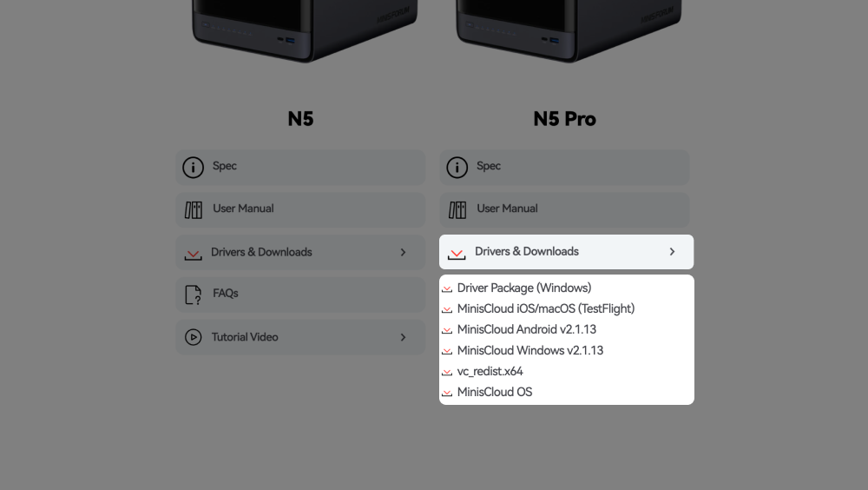Collapse N5 Pro Drivers & Downloads chevron

(672, 252)
